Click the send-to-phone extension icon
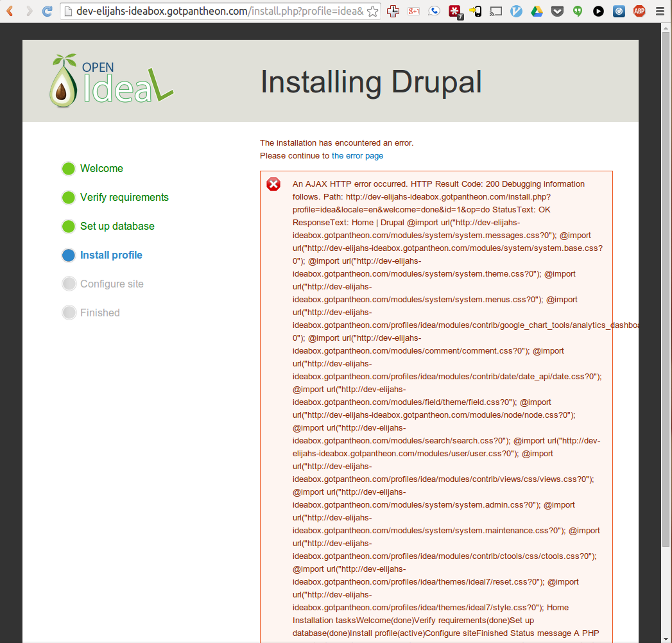 click(476, 11)
